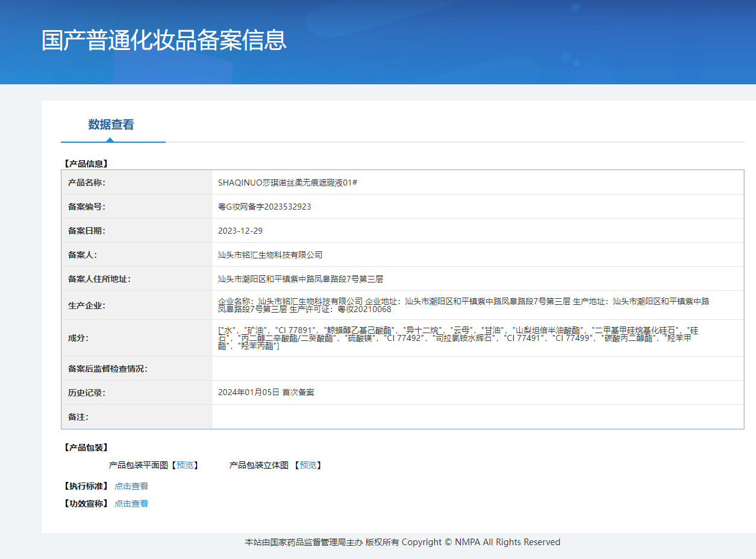756x559 pixels.
Task: Click the 【产品信息】 section heading
Action: click(x=86, y=163)
